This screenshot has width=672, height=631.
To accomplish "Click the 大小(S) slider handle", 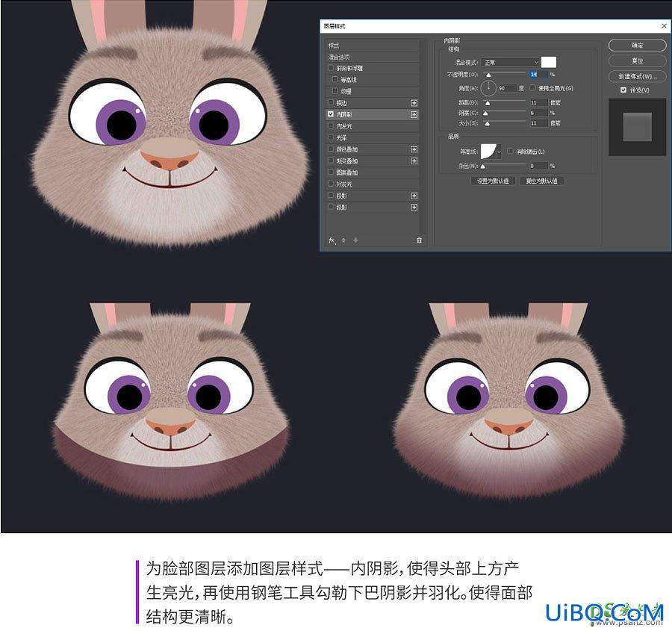I will coord(487,123).
